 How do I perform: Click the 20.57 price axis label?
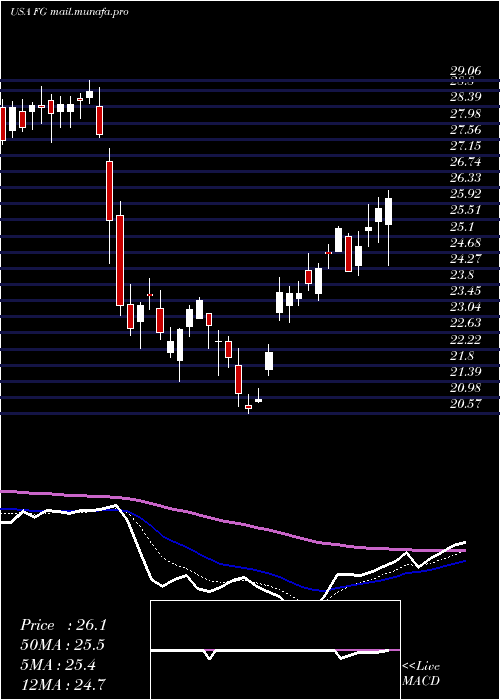click(x=465, y=404)
